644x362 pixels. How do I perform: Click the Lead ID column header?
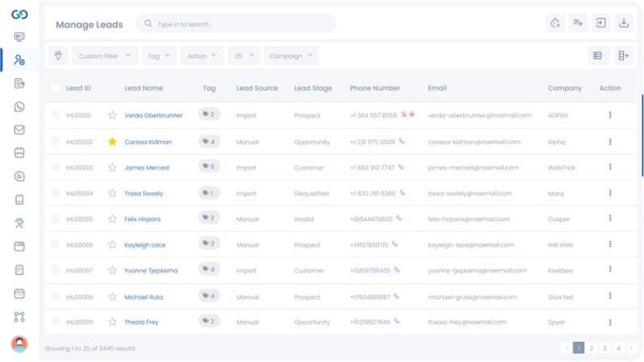(x=79, y=88)
